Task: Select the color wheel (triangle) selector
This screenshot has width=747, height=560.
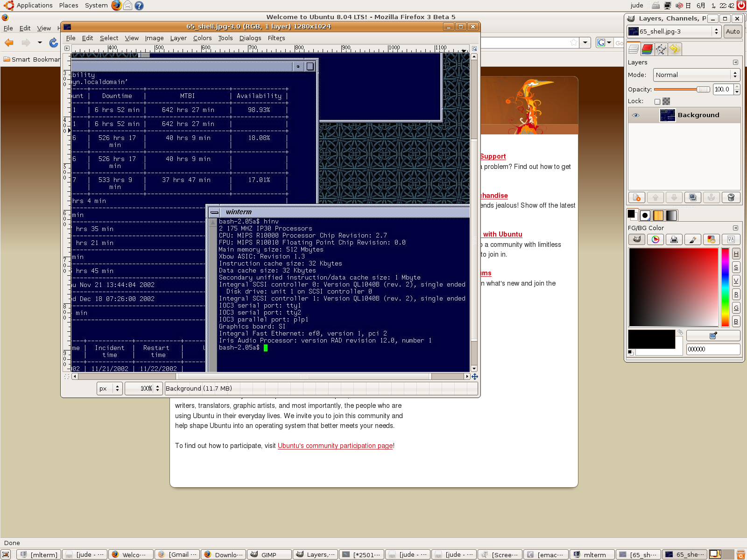Action: [x=655, y=239]
